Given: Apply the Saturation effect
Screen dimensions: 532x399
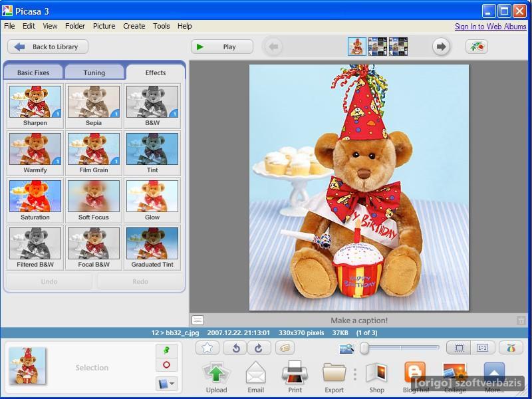Looking at the screenshot, I should tap(35, 200).
